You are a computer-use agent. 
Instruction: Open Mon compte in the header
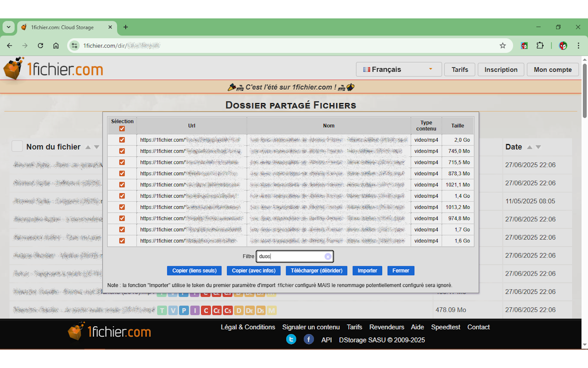point(553,69)
